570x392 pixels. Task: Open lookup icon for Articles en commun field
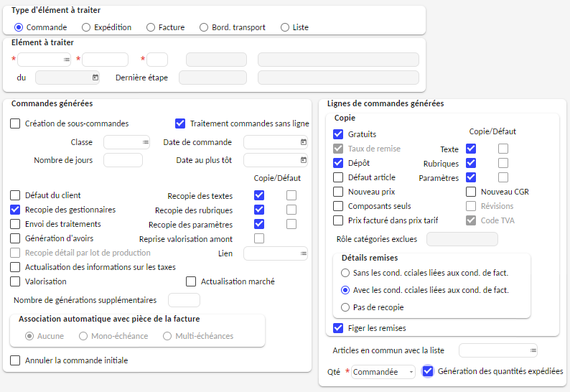click(533, 350)
